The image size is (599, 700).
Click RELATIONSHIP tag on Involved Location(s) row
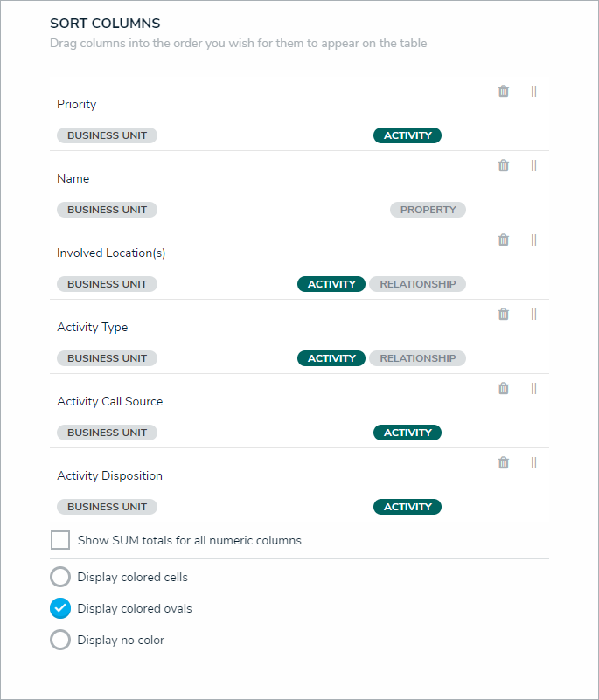tap(417, 284)
